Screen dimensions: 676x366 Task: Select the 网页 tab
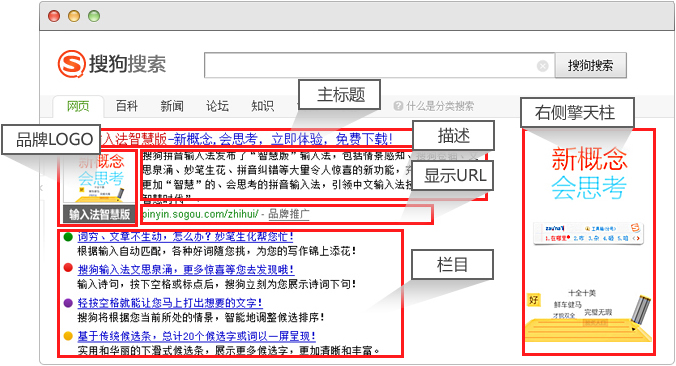tap(78, 106)
